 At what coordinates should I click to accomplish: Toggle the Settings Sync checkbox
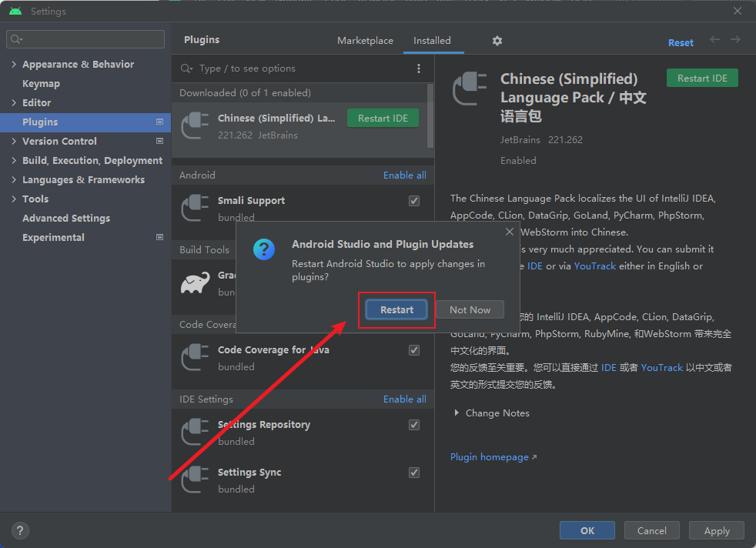tap(414, 473)
